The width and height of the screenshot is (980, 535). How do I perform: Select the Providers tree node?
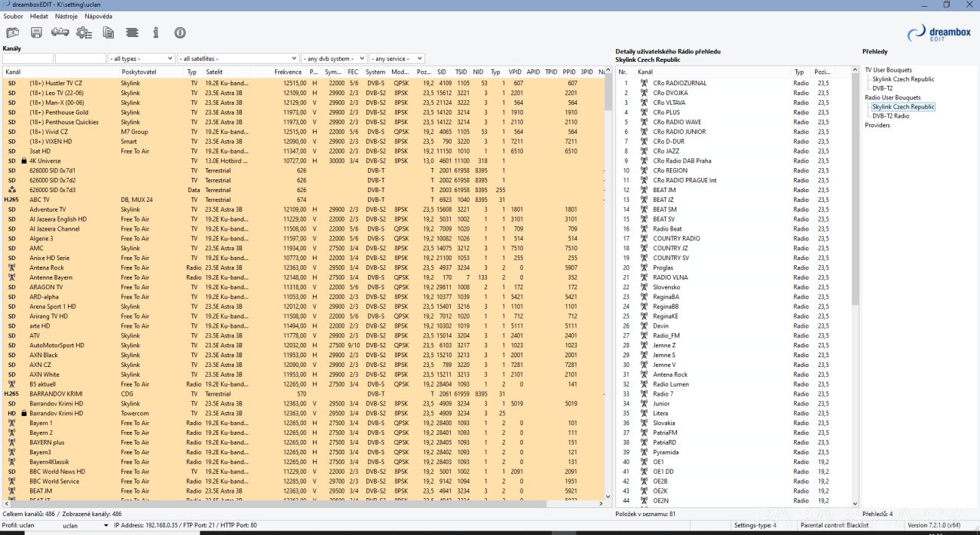(877, 125)
